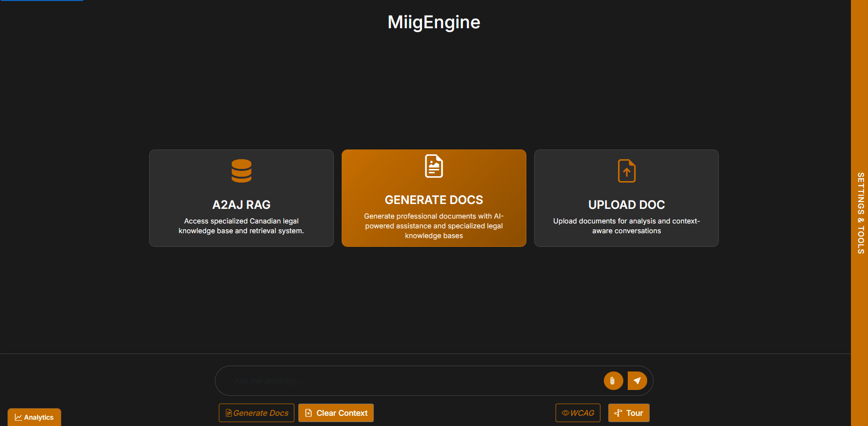Clear the conversation context
The width and height of the screenshot is (868, 426).
point(336,413)
